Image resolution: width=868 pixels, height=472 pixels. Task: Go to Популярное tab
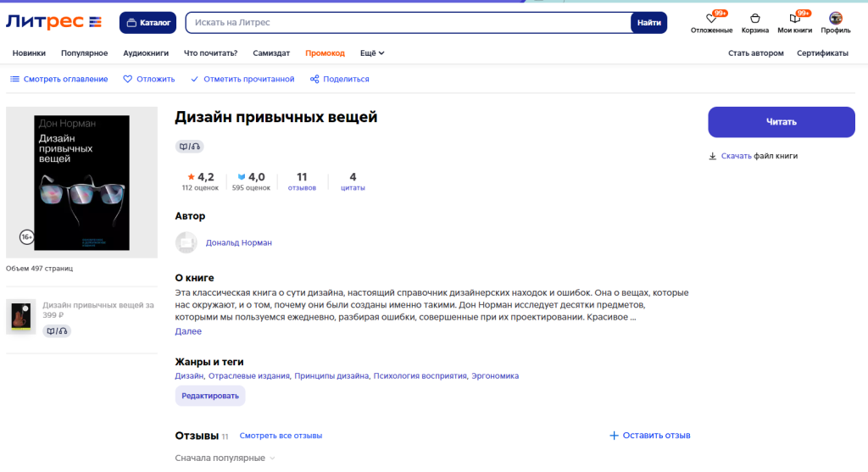(84, 53)
